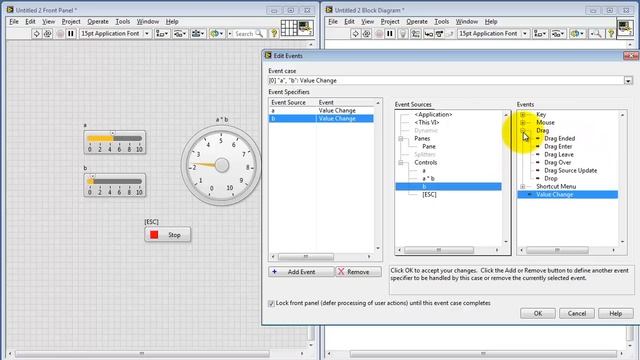Click Abort Execution in Front Panel toolbar
The height and width of the screenshot is (360, 640).
coord(60,33)
